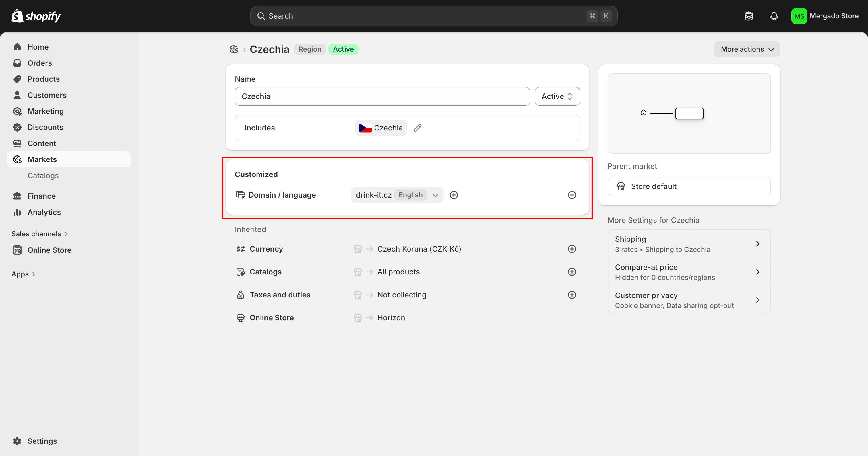The width and height of the screenshot is (868, 456).
Task: Click into the market Name input field
Action: 382,96
